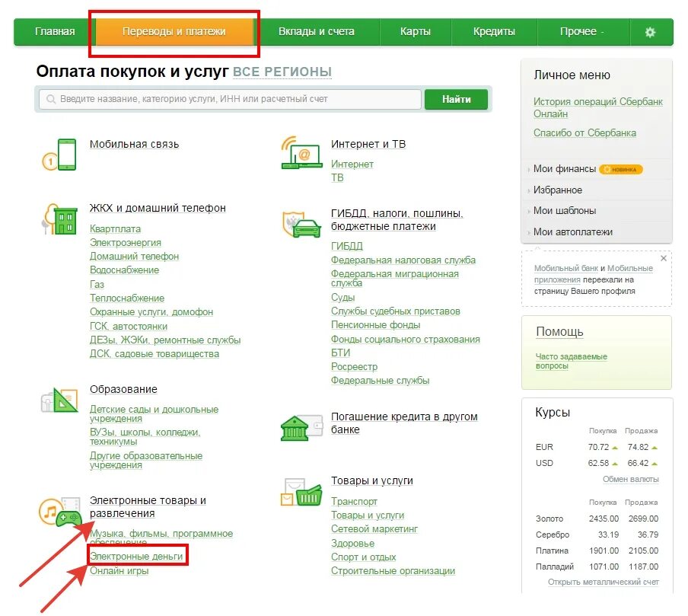Open Федеральная налоговая служба link
688x616 pixels.
(403, 260)
